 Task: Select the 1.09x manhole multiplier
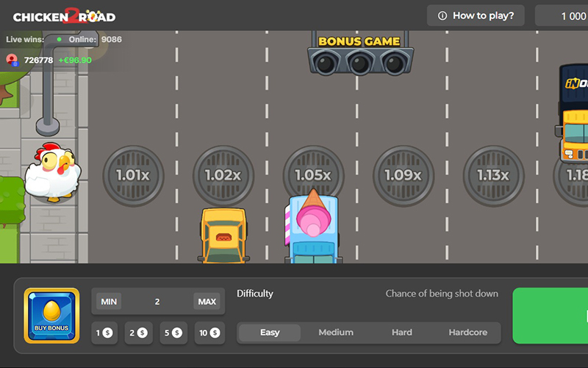point(404,176)
